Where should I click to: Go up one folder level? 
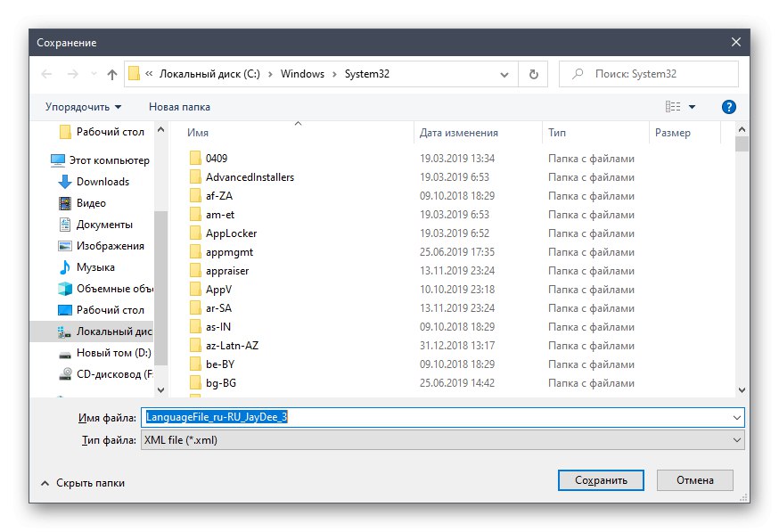click(112, 74)
